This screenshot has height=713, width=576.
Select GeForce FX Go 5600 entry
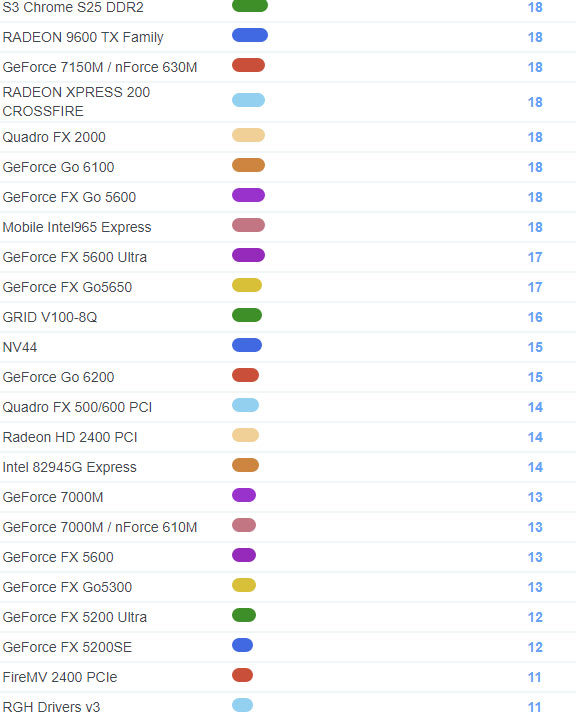[x=69, y=197]
